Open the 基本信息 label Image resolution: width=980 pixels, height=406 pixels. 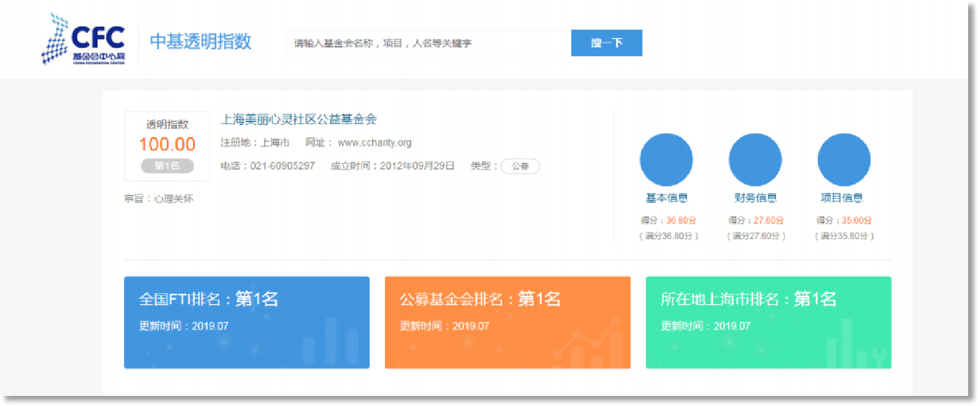point(667,198)
